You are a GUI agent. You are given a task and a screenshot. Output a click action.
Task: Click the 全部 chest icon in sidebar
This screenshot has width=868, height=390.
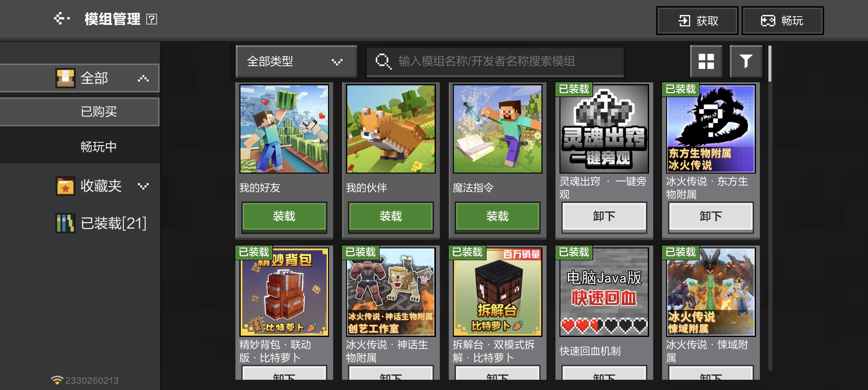click(65, 78)
